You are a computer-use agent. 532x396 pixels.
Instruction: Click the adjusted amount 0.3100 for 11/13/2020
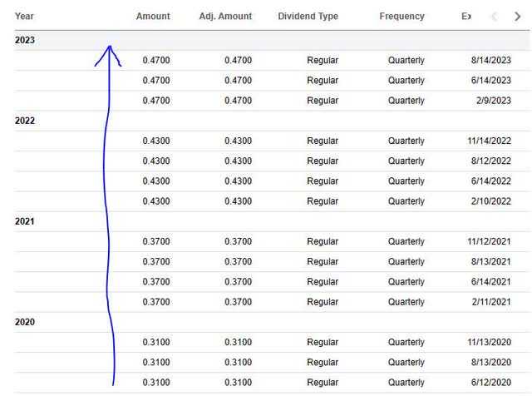(239, 342)
